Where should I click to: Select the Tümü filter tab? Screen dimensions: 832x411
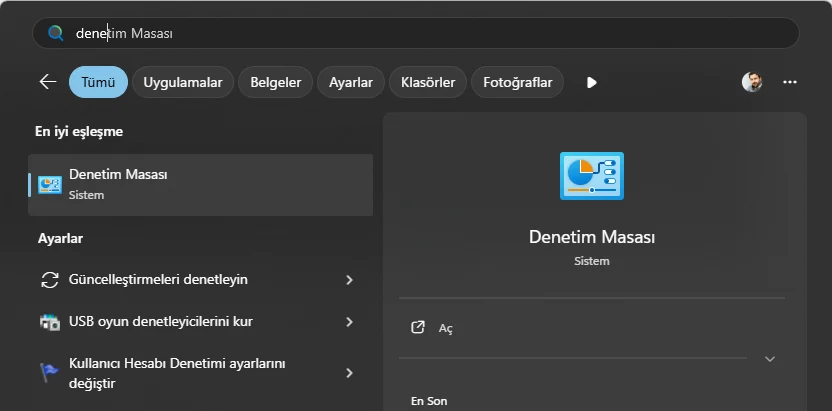(x=98, y=82)
